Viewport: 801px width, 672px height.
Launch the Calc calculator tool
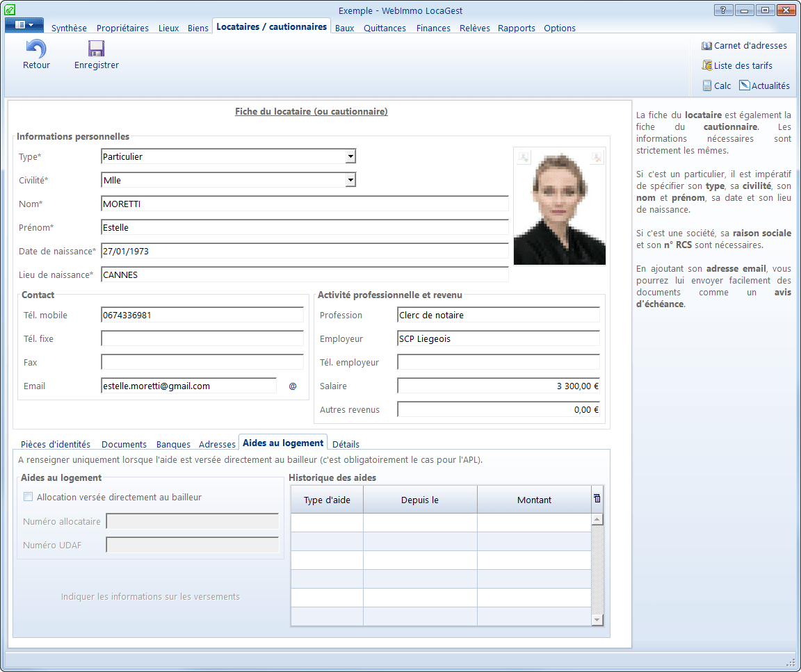(x=717, y=86)
